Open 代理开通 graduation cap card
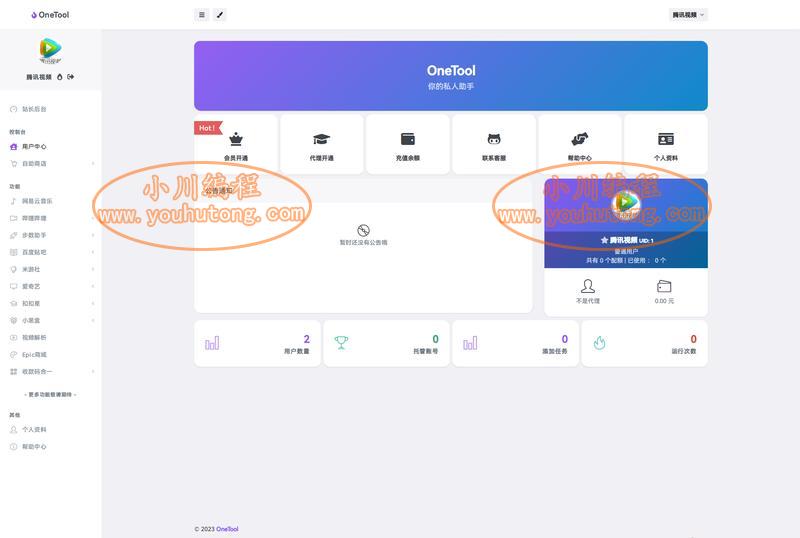Screen dimensions: 800x538 pyautogui.click(x=321, y=144)
